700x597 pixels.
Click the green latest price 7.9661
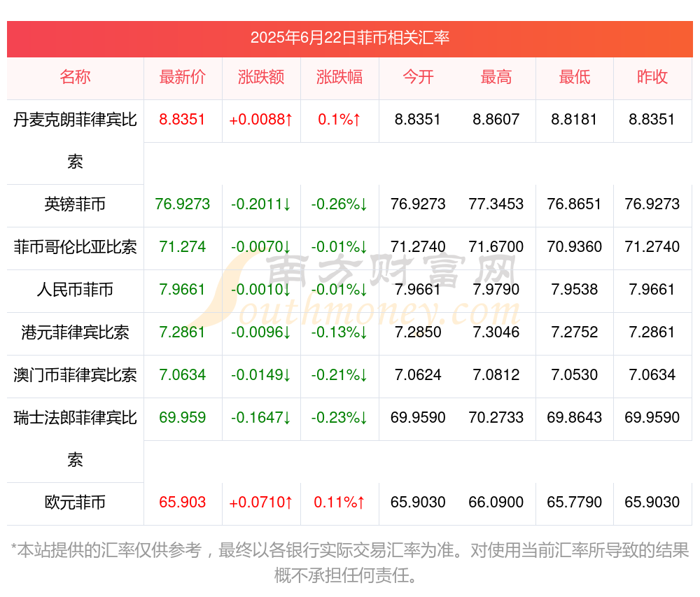tap(182, 289)
